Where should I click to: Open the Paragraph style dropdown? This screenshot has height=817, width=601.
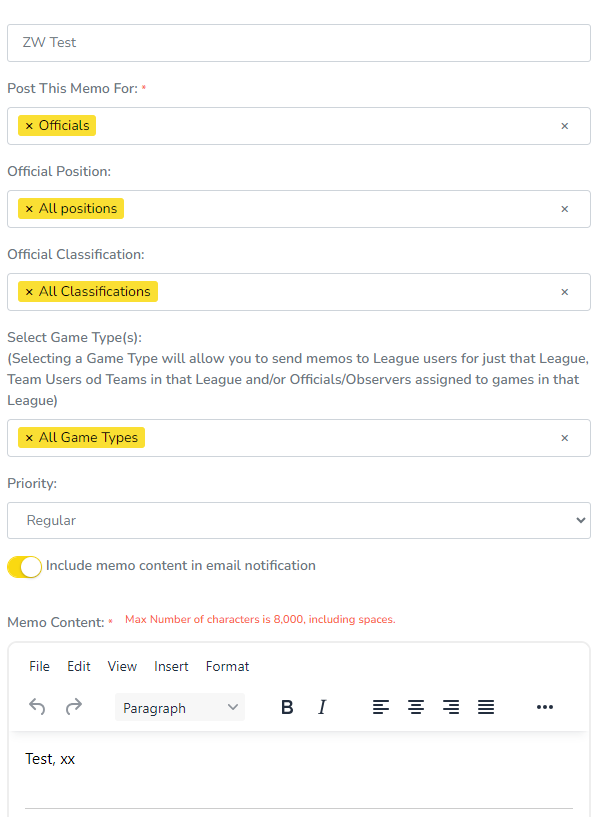(x=180, y=707)
